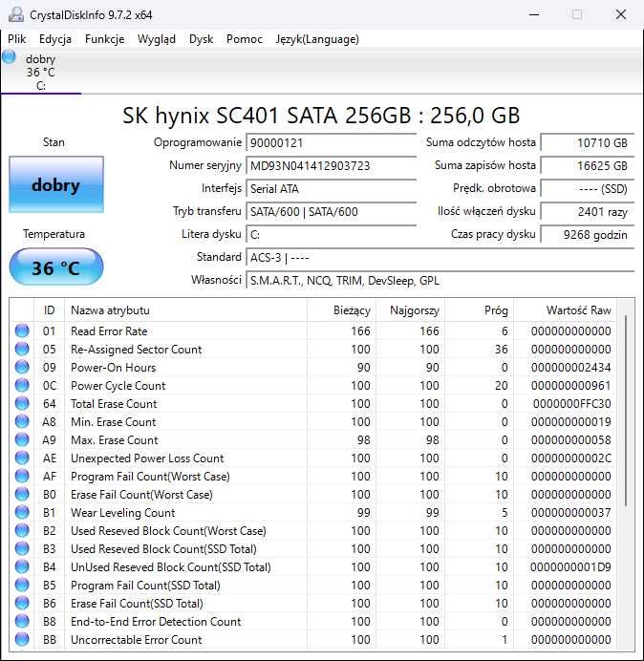Open the Edycja menu
The height and width of the screenshot is (661, 644).
55,39
